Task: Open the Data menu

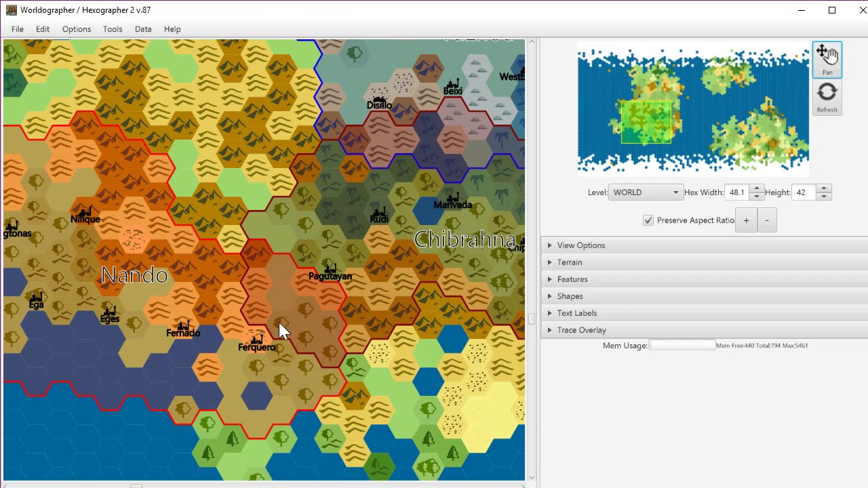Action: tap(143, 29)
